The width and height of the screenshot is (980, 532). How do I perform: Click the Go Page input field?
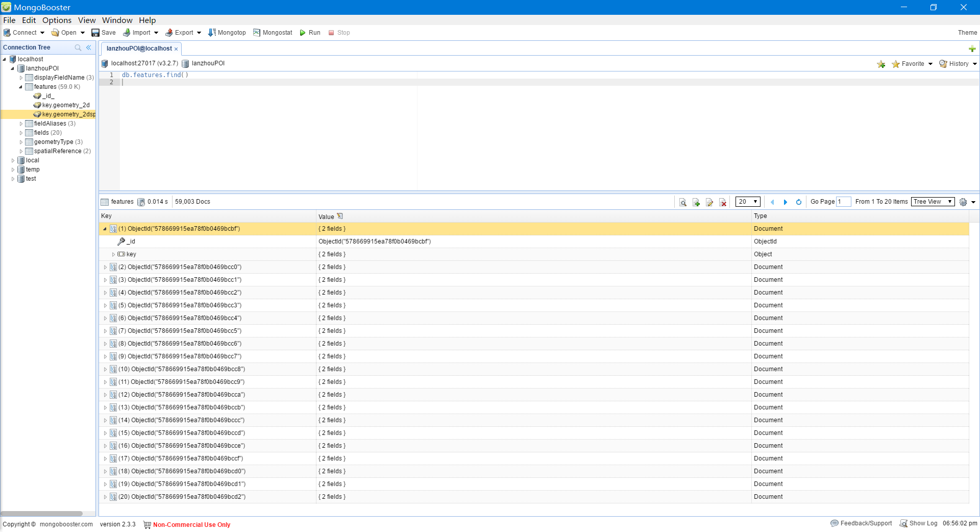pos(844,202)
